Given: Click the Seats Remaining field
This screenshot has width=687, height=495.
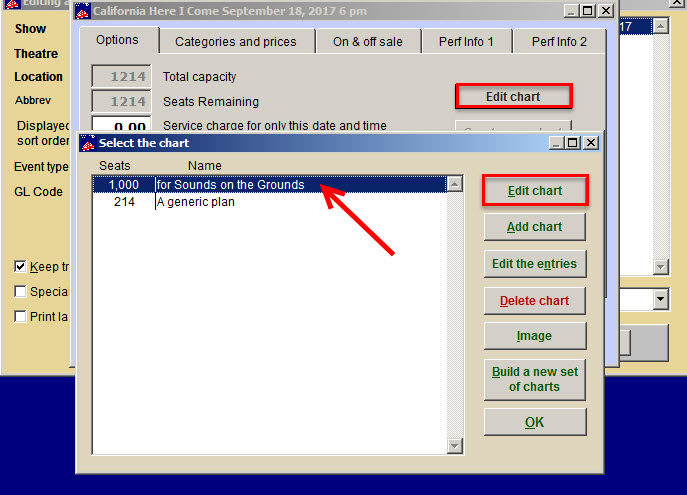Looking at the screenshot, I should [x=121, y=101].
